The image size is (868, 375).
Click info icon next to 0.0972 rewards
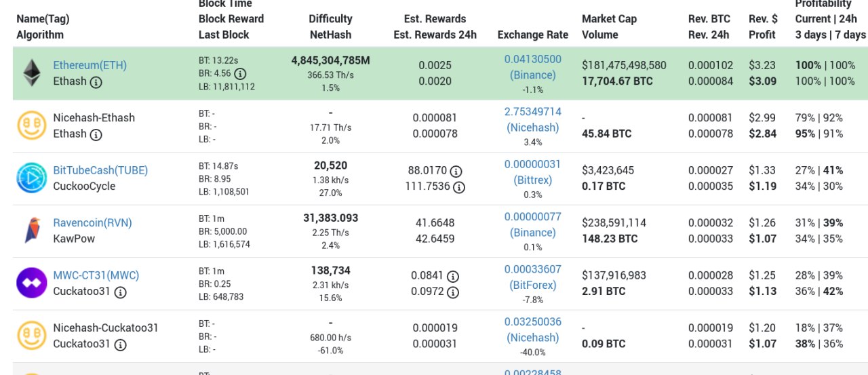[453, 292]
